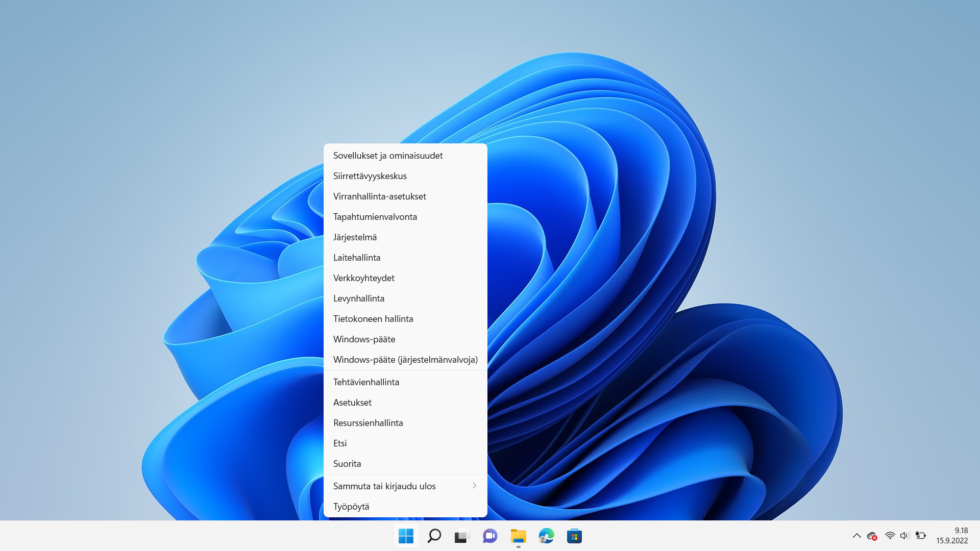Viewport: 980px width, 551px height.
Task: Click the OneDrive error icon in tray
Action: click(872, 536)
